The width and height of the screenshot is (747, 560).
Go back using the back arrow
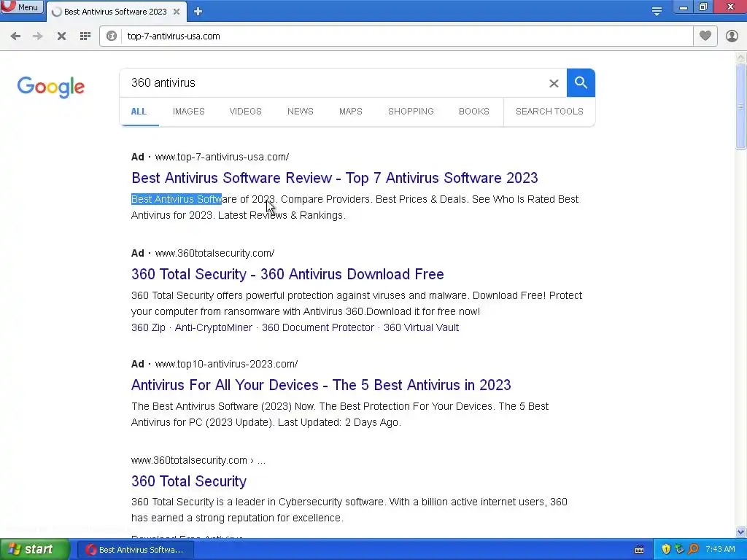(15, 36)
